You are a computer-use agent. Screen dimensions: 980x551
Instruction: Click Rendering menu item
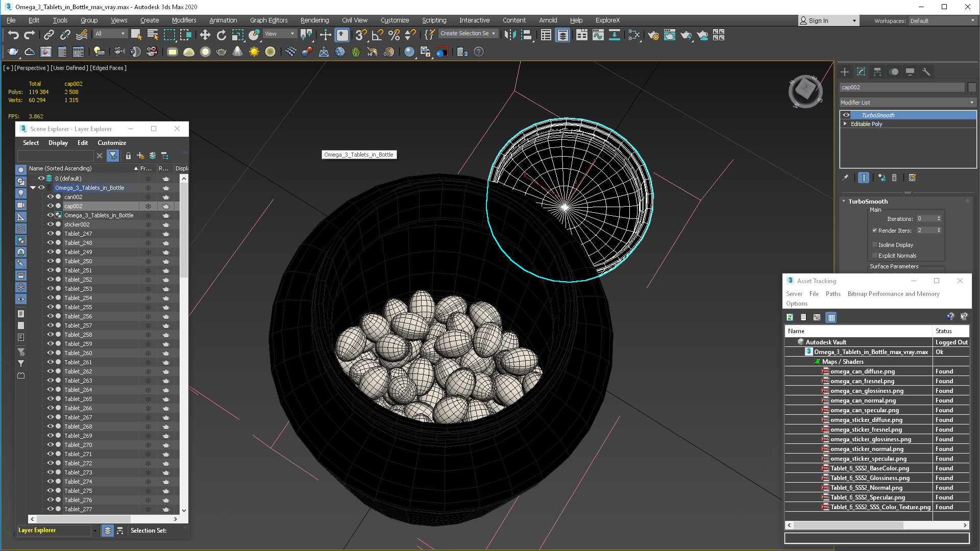click(x=314, y=19)
